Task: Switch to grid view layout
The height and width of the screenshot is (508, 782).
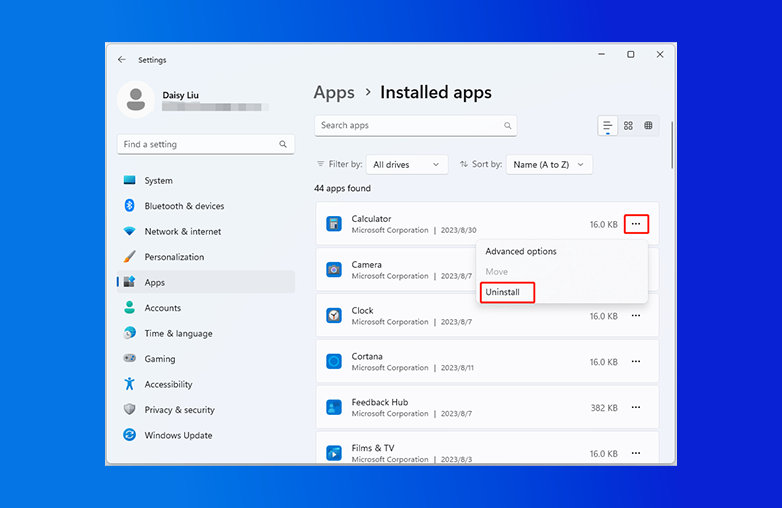Action: (x=628, y=126)
